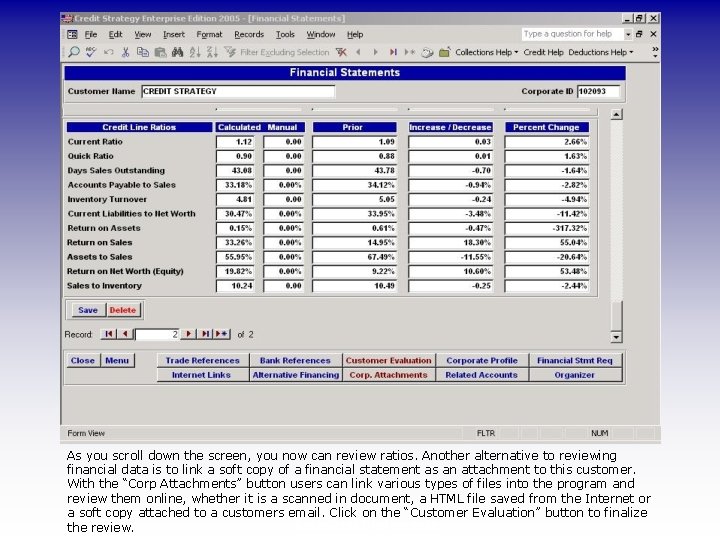Click the record number box
The image size is (720, 540).
[x=157, y=334]
